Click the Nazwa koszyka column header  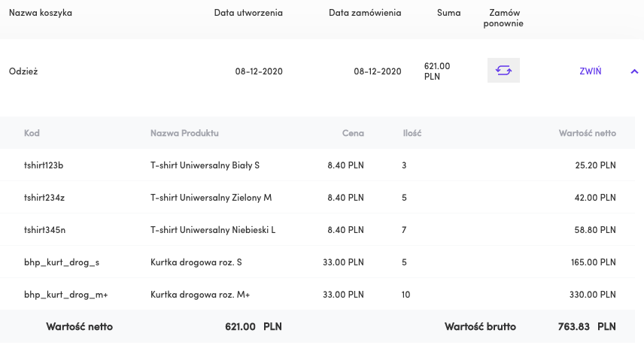(x=41, y=13)
